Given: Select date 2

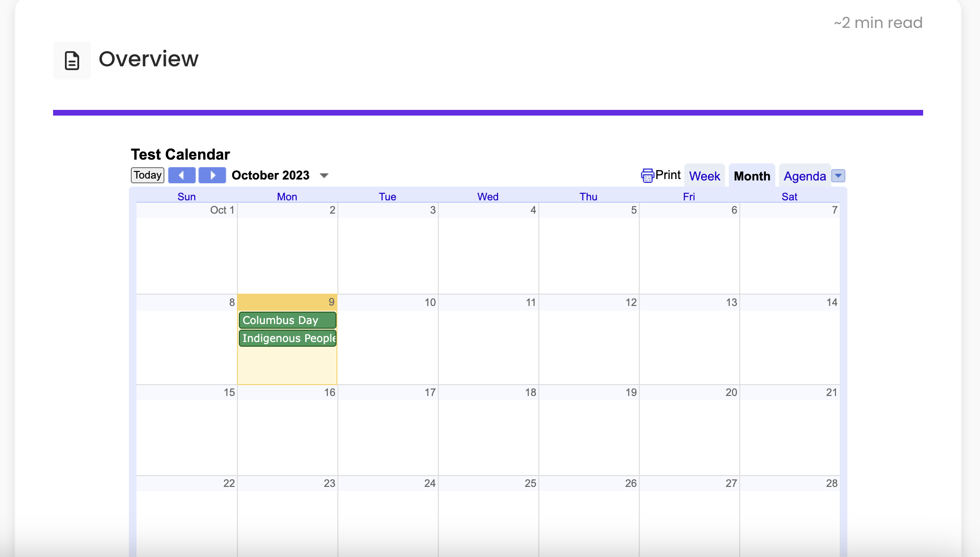Looking at the screenshot, I should click(333, 210).
